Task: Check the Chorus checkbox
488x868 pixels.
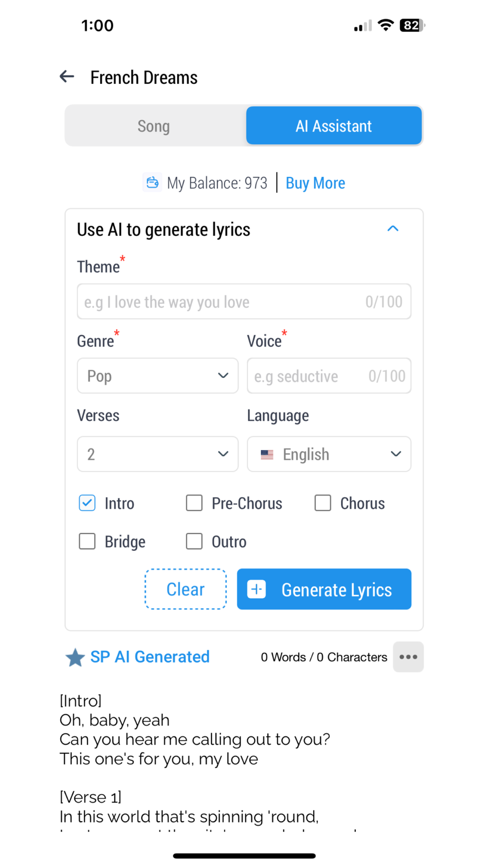Action: coord(323,503)
